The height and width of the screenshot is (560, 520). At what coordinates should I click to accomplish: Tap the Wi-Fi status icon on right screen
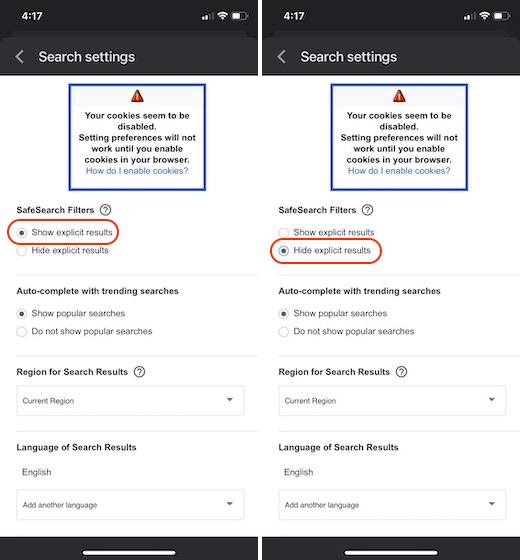pos(484,16)
